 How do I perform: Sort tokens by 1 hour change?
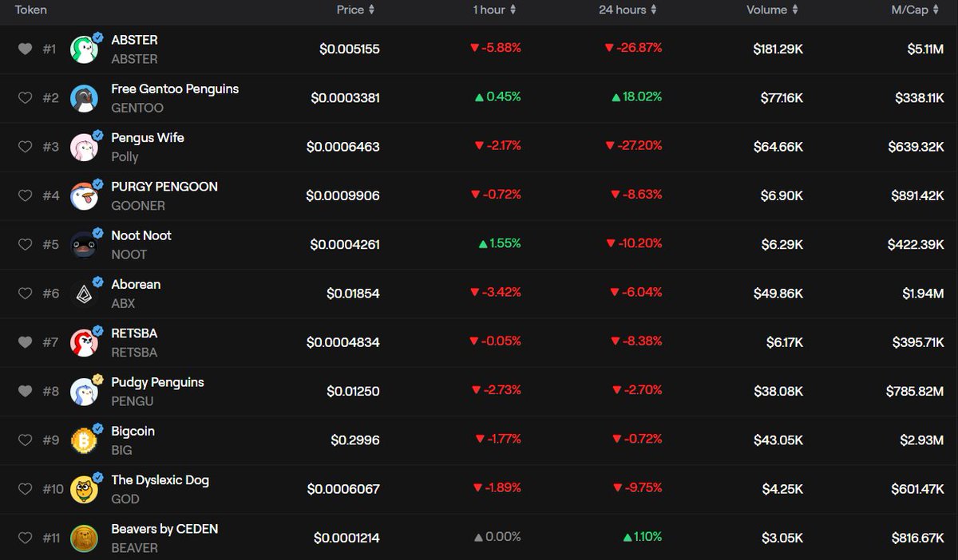[x=494, y=10]
